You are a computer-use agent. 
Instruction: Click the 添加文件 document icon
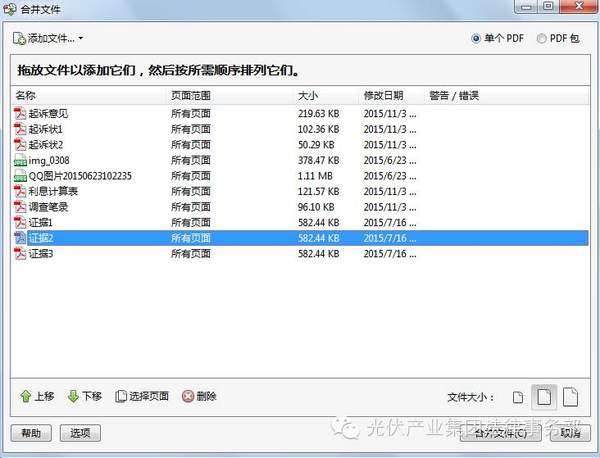click(19, 38)
